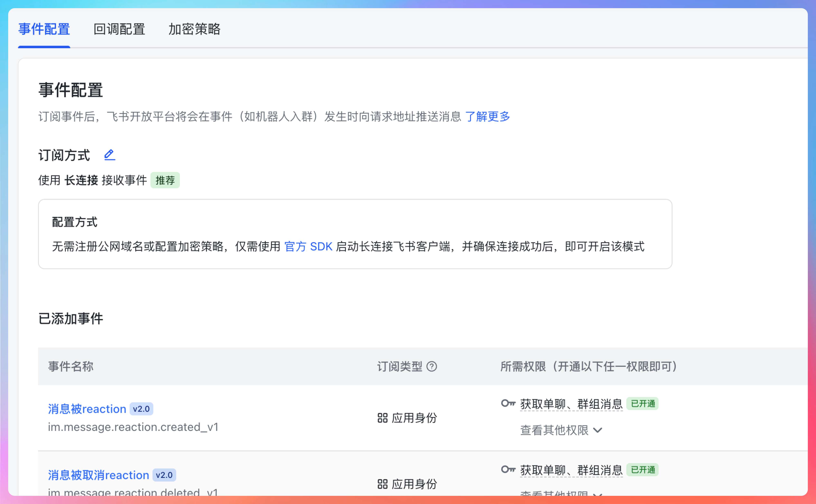Click the key icon in 消息被取消reaction row

[x=508, y=470]
